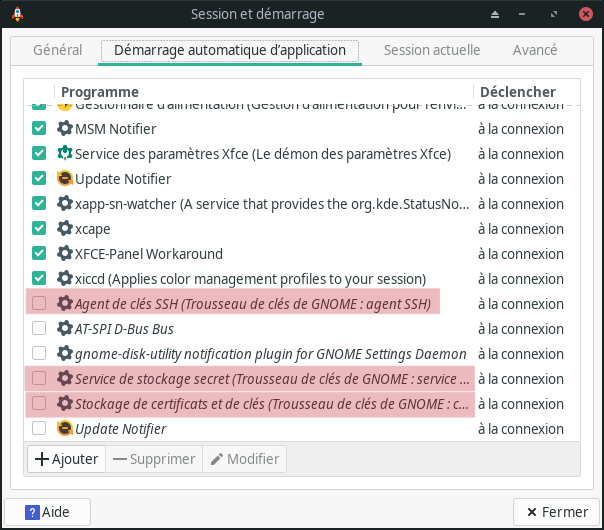
Task: Select XFCE-Panel Workaround row text
Action: point(149,254)
